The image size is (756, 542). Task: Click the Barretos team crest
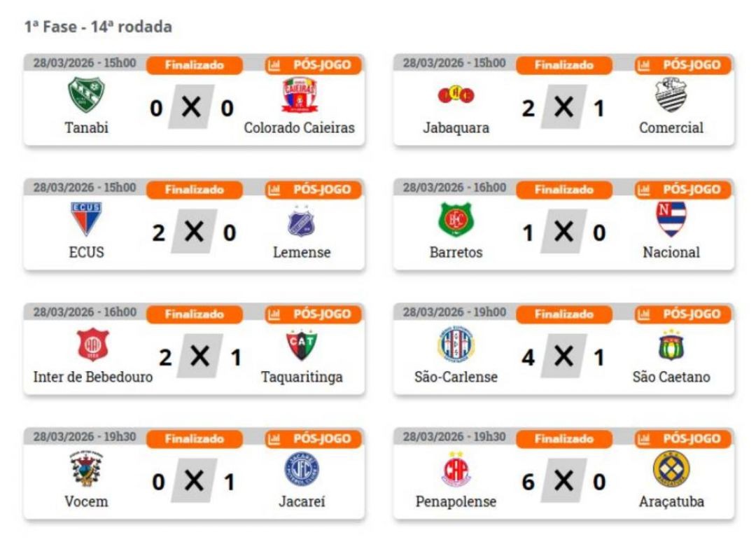456,219
